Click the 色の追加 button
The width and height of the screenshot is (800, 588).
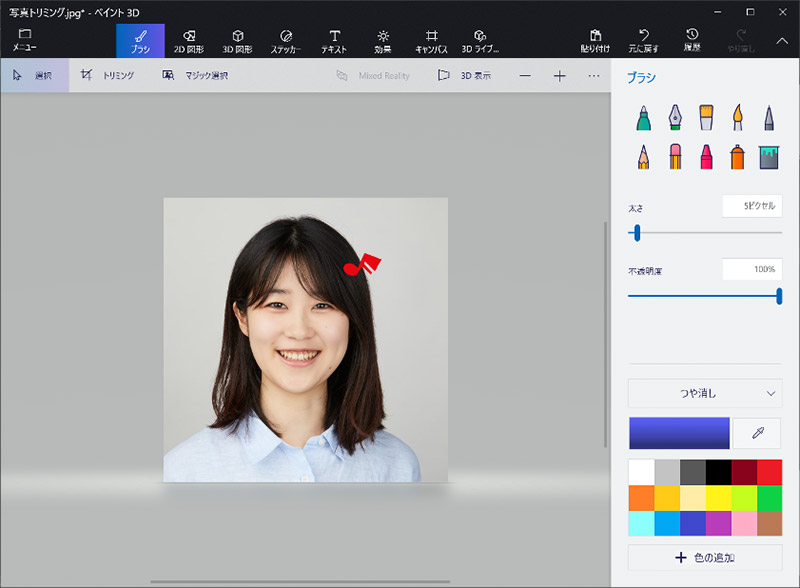[x=705, y=557]
